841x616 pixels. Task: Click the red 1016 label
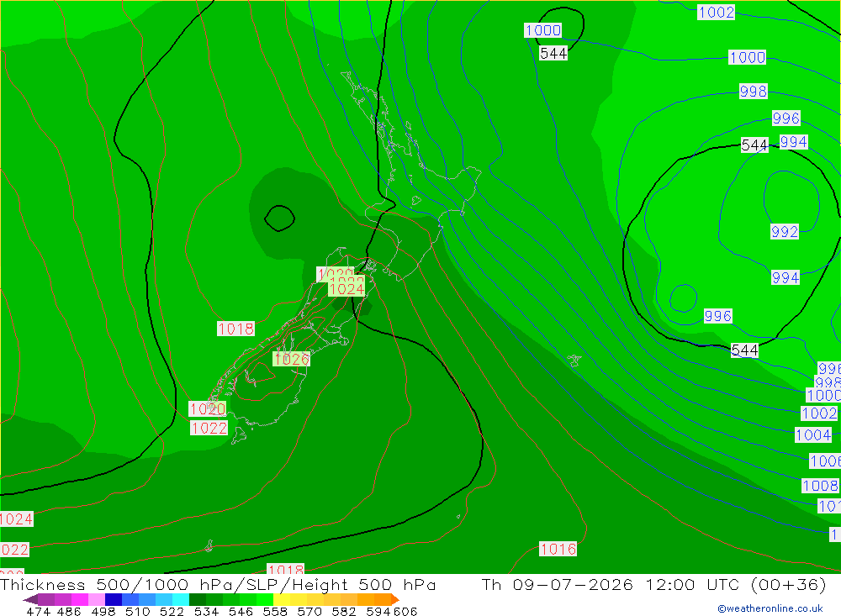[x=558, y=549]
